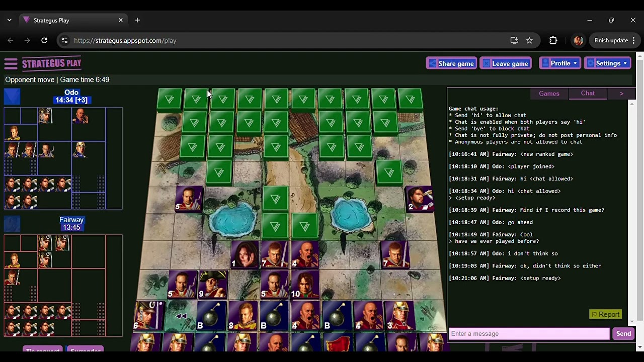
Task: Open a new browser tab
Action: (137, 20)
